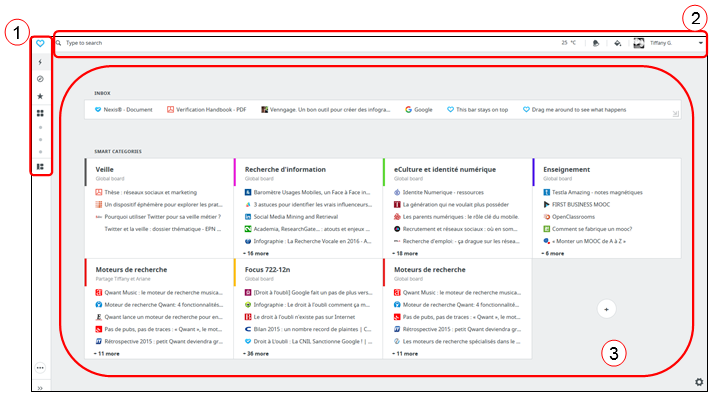This screenshot has width=715, height=396.
Task: Open 'Social Media Mining and Retrieval' link
Action: (291, 217)
